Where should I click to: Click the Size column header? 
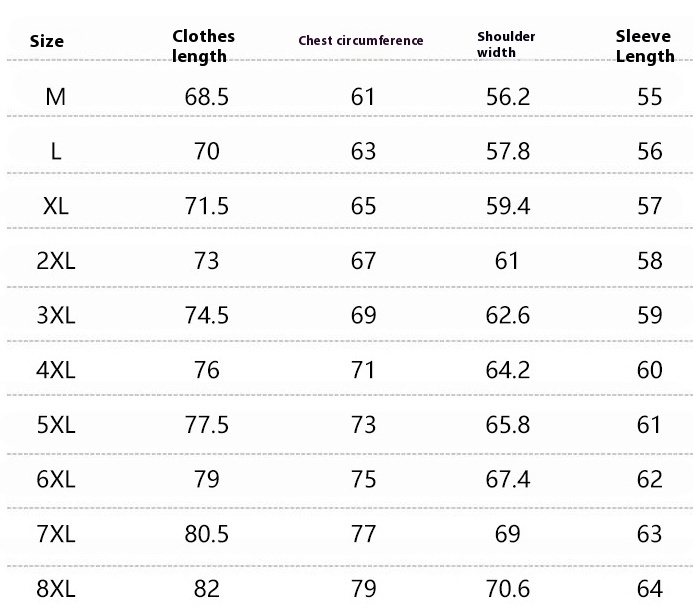47,41
